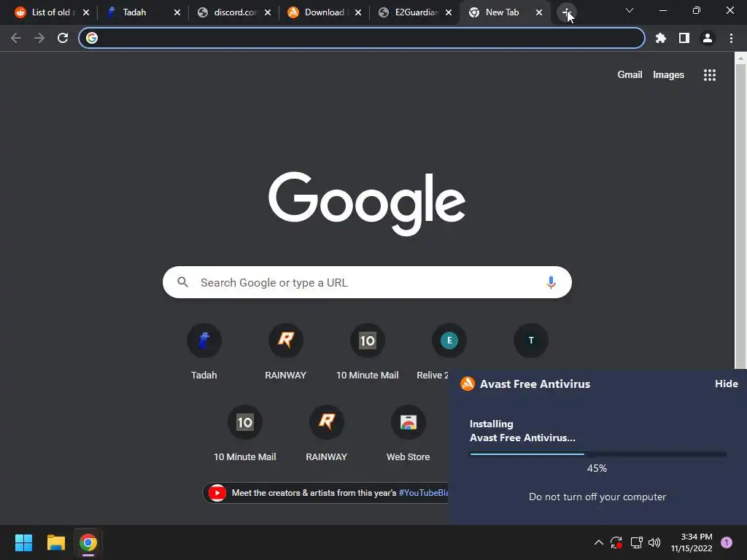The image size is (747, 560).
Task: Open first-row 10 Minute Mail shortcut
Action: click(x=368, y=351)
